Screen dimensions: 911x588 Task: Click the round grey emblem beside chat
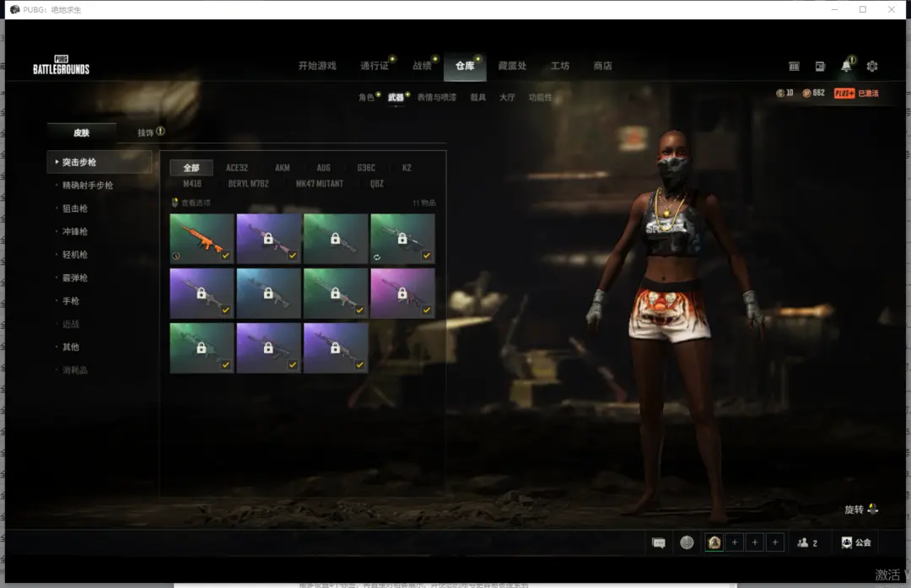(687, 542)
